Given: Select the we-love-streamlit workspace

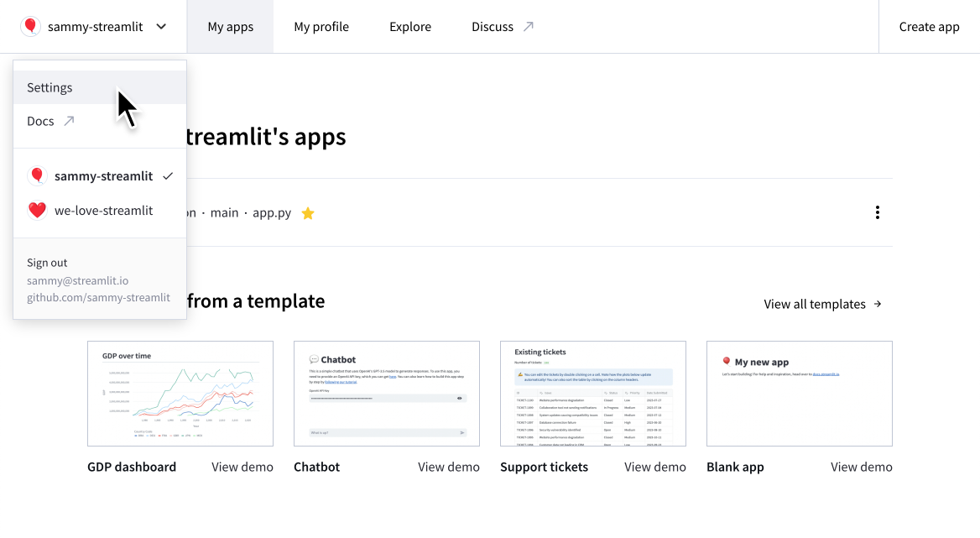Looking at the screenshot, I should pyautogui.click(x=102, y=210).
